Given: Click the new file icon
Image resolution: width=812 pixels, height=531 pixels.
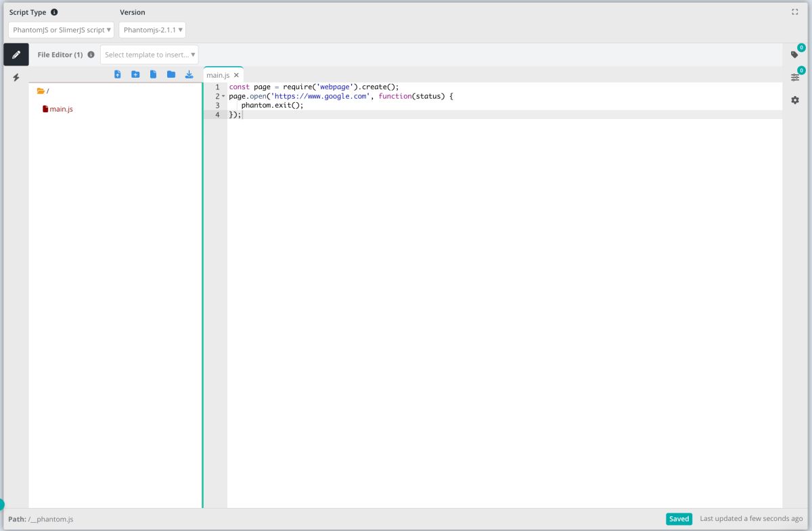Looking at the screenshot, I should click(153, 74).
